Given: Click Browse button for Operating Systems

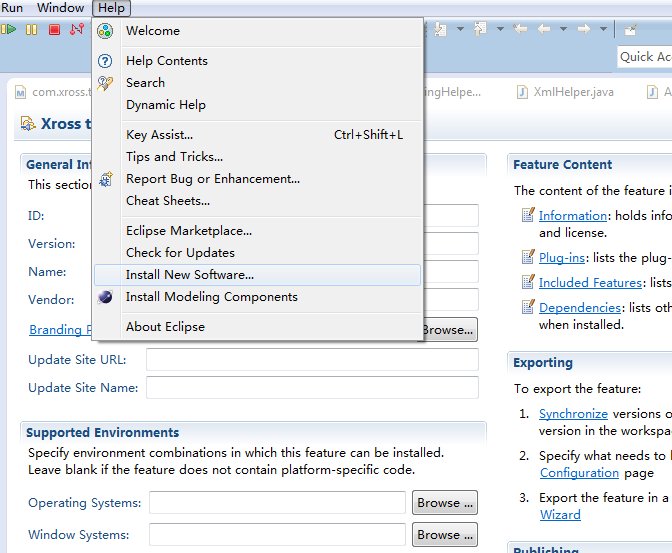Looking at the screenshot, I should [x=445, y=503].
